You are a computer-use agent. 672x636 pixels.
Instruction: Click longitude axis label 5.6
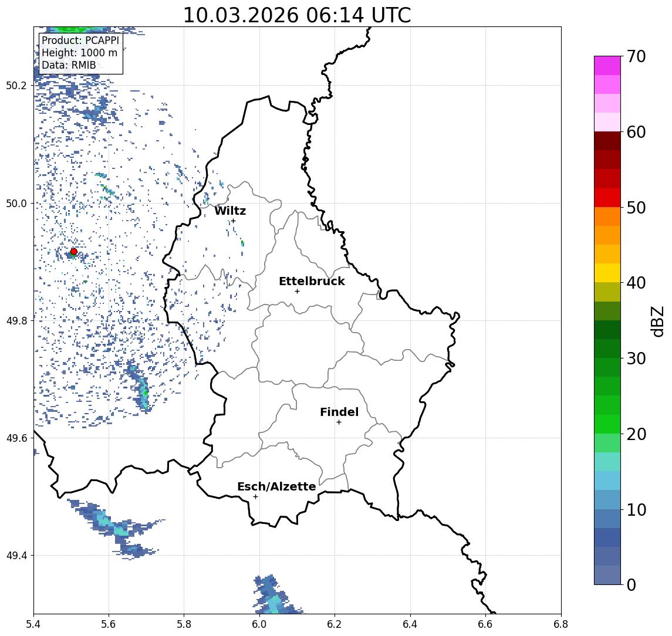(109, 624)
